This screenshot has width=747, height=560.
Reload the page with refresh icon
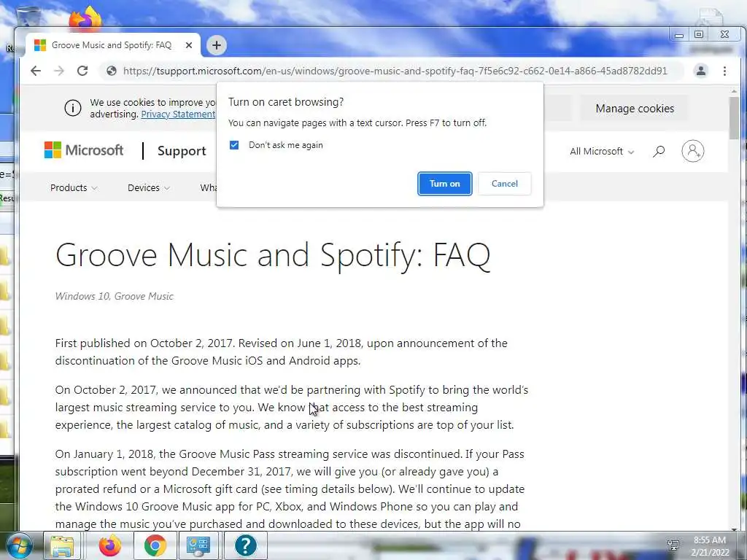click(82, 71)
